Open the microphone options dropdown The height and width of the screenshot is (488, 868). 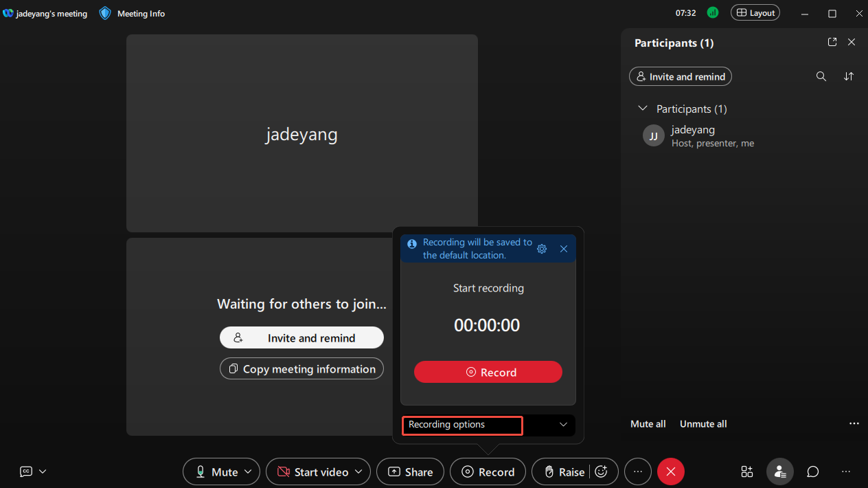pyautogui.click(x=247, y=472)
